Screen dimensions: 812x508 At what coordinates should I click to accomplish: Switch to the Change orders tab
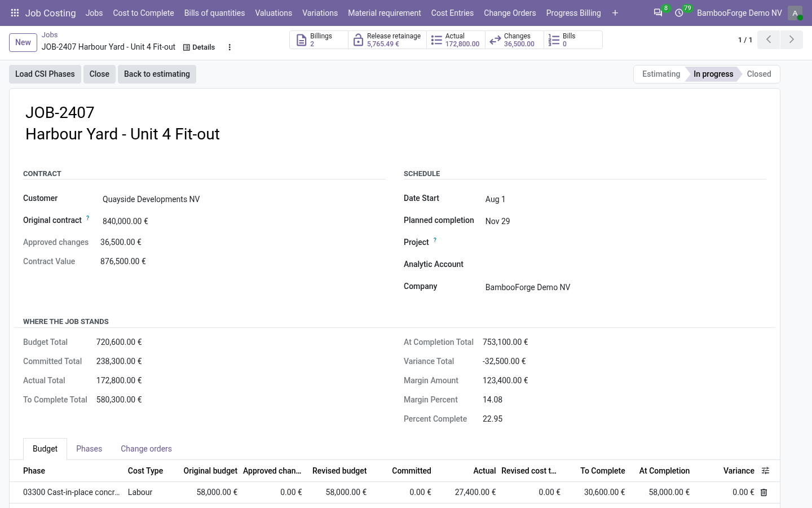146,449
